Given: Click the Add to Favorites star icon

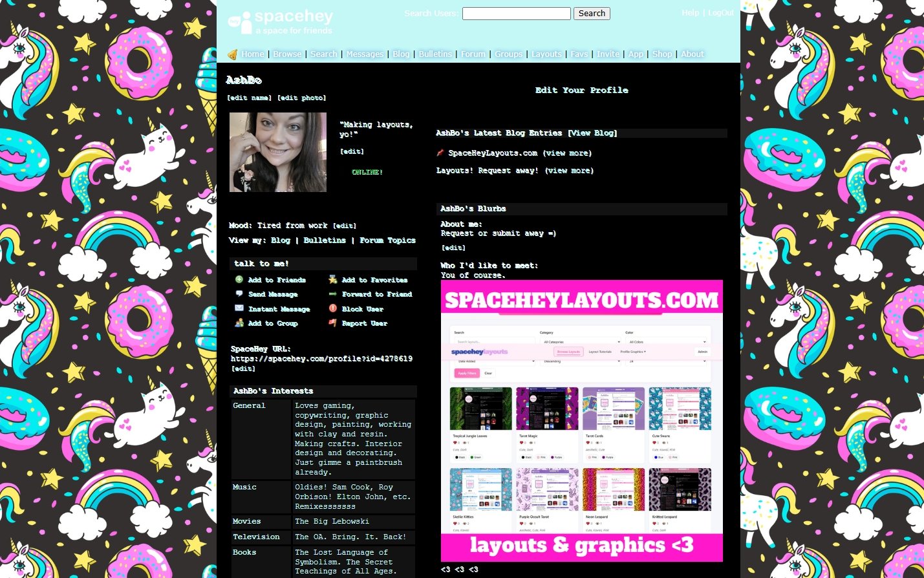Looking at the screenshot, I should coord(333,280).
